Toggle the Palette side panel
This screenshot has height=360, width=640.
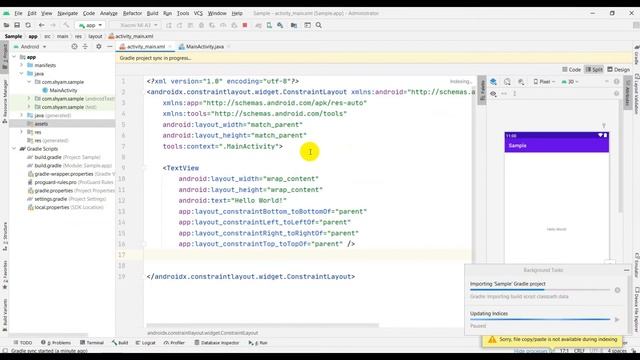click(482, 91)
